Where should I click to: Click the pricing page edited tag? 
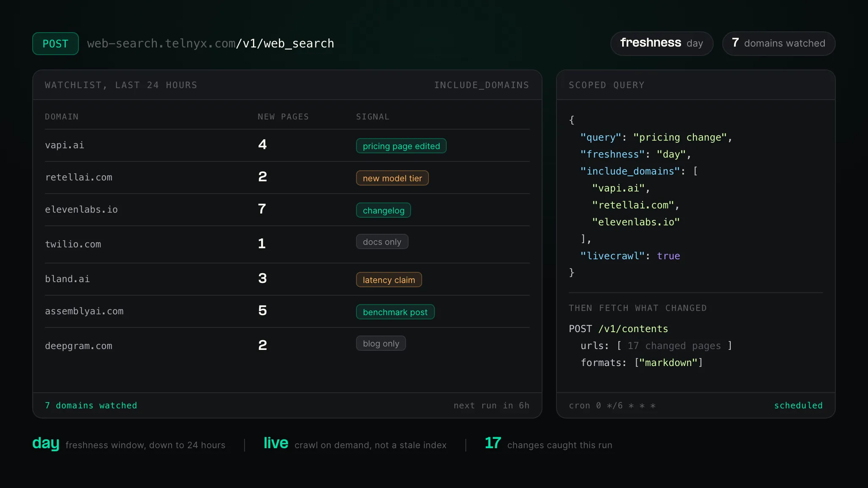tap(401, 146)
